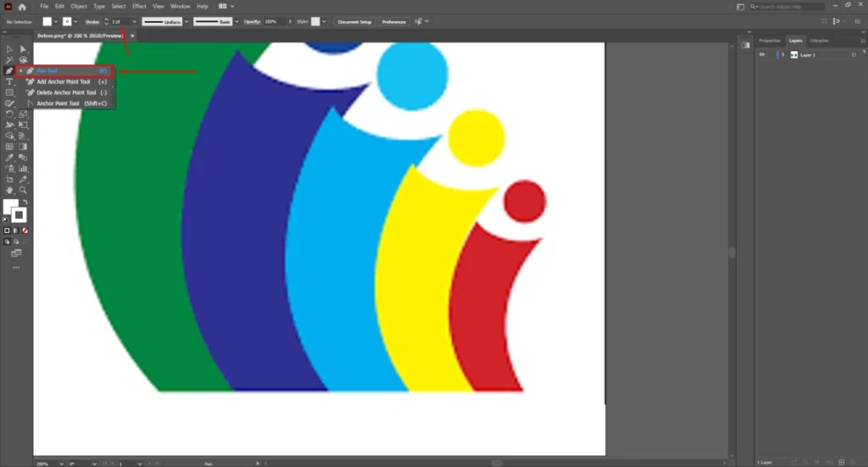Select the Zoom tool magnifier

pos(23,191)
